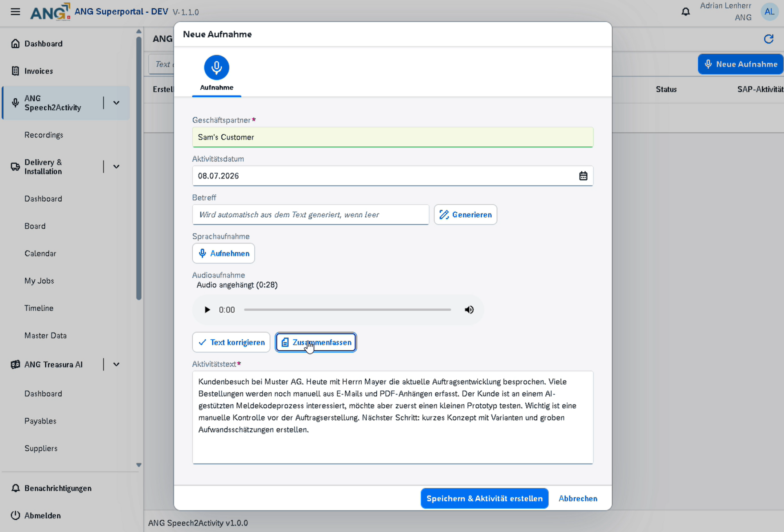Collapse the ANG Treasura AI chevron
This screenshot has height=532, width=784.
point(116,364)
